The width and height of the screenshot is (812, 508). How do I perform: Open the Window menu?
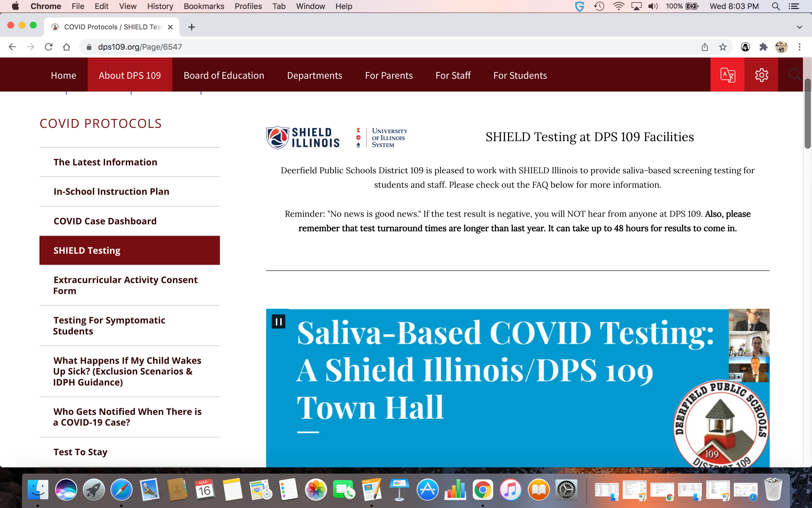coord(310,6)
